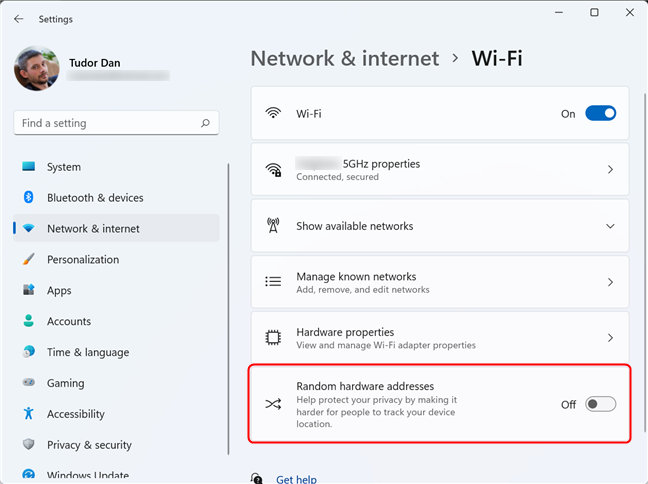Click the Bluetooth icon in sidebar
The width and height of the screenshot is (648, 484).
[x=29, y=197]
